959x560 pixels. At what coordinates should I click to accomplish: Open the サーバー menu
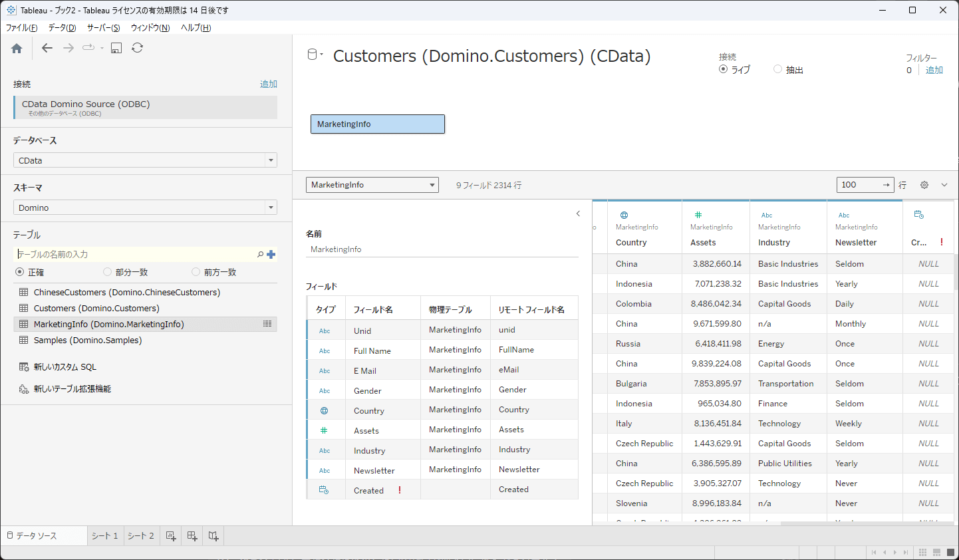coord(103,28)
